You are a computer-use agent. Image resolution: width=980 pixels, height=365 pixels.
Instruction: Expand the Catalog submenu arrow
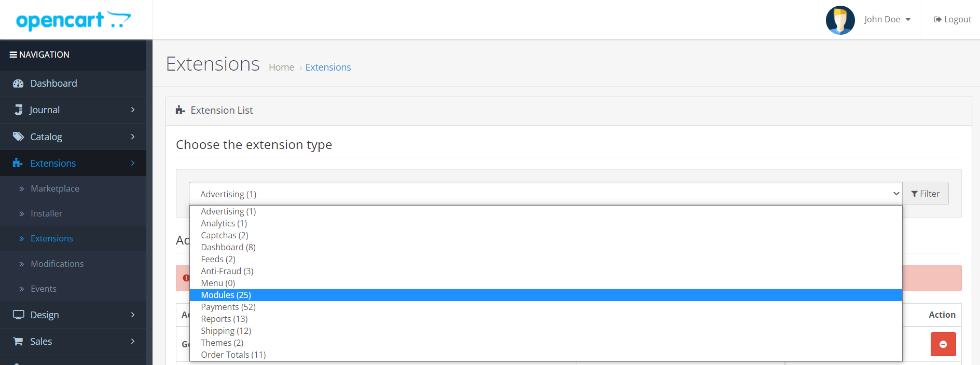pyautogui.click(x=133, y=137)
